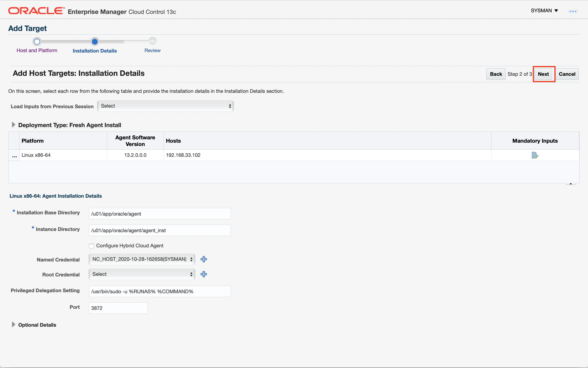This screenshot has width=588, height=368.
Task: Open the Named Credential dropdown
Action: coord(142,259)
